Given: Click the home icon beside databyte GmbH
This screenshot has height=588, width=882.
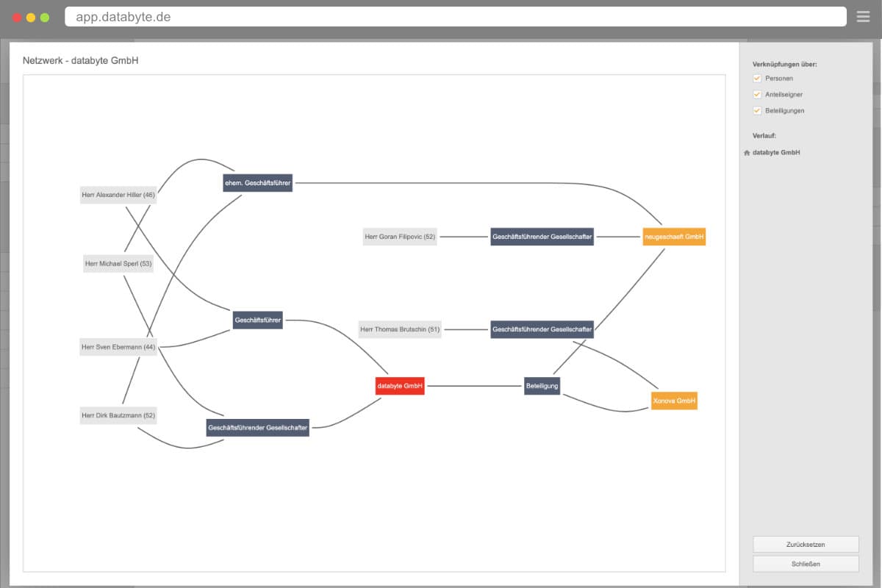Looking at the screenshot, I should [747, 153].
